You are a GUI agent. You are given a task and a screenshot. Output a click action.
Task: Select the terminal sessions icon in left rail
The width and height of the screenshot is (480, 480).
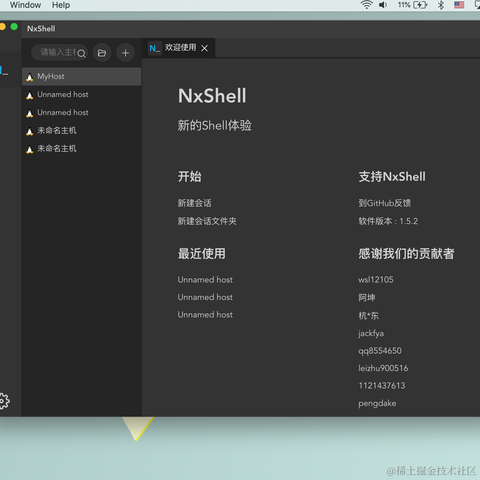point(3,71)
